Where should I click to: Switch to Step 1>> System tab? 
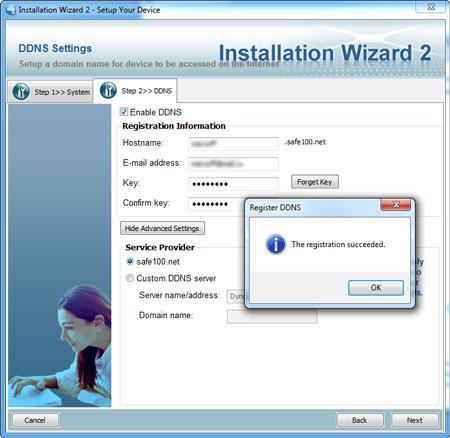click(50, 92)
